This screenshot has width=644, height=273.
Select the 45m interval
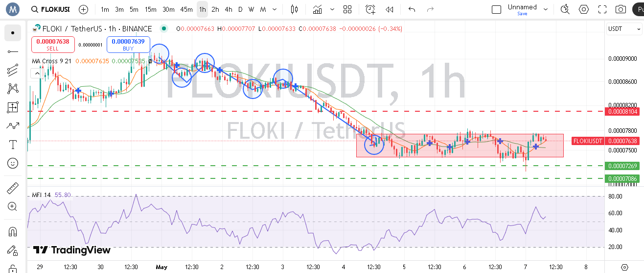coord(186,9)
